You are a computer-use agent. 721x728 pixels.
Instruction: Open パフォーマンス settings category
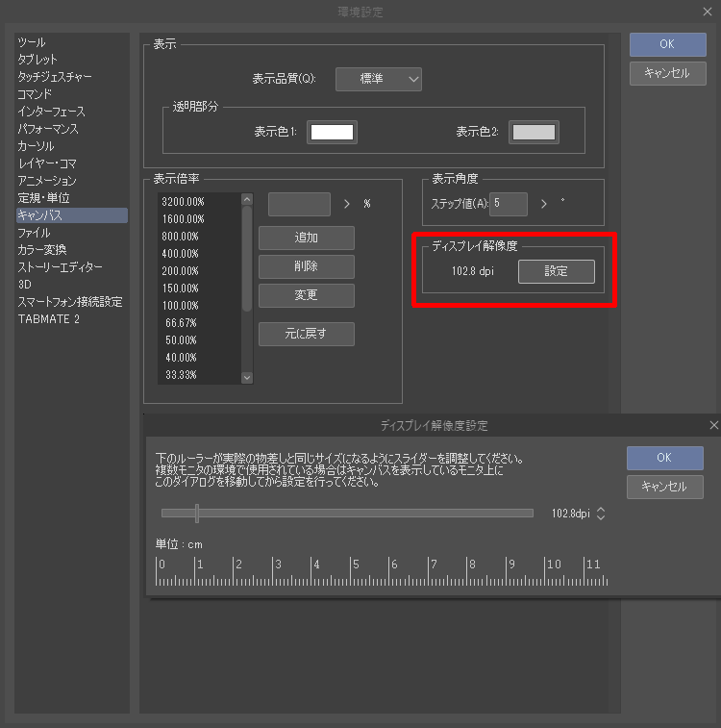[48, 129]
